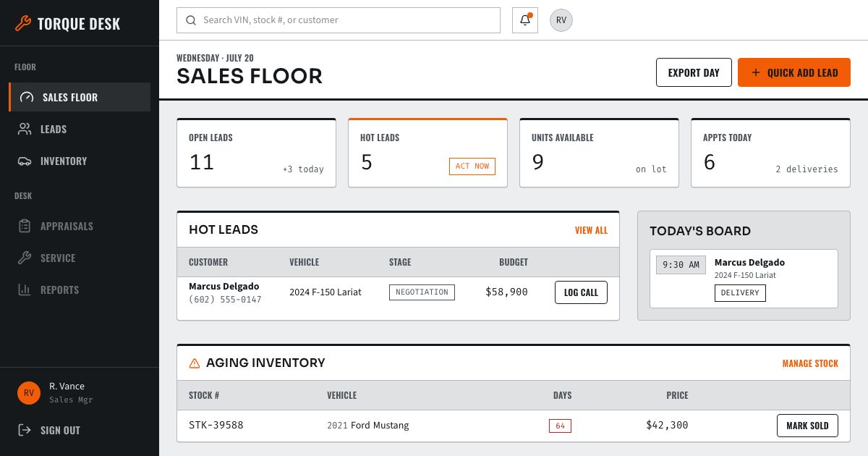The height and width of the screenshot is (456, 868).
Task: Open the 9:30 AM Marcus Delgado board entry
Action: (x=744, y=279)
